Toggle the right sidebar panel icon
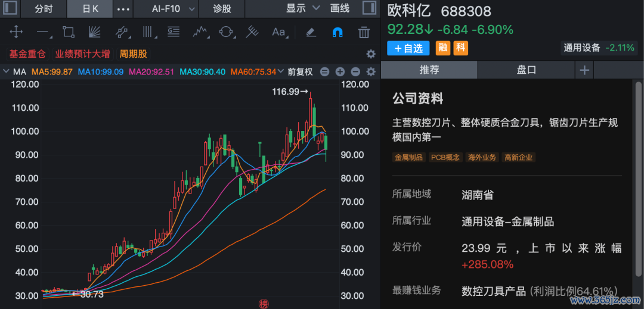The height and width of the screenshot is (309, 644). [369, 8]
